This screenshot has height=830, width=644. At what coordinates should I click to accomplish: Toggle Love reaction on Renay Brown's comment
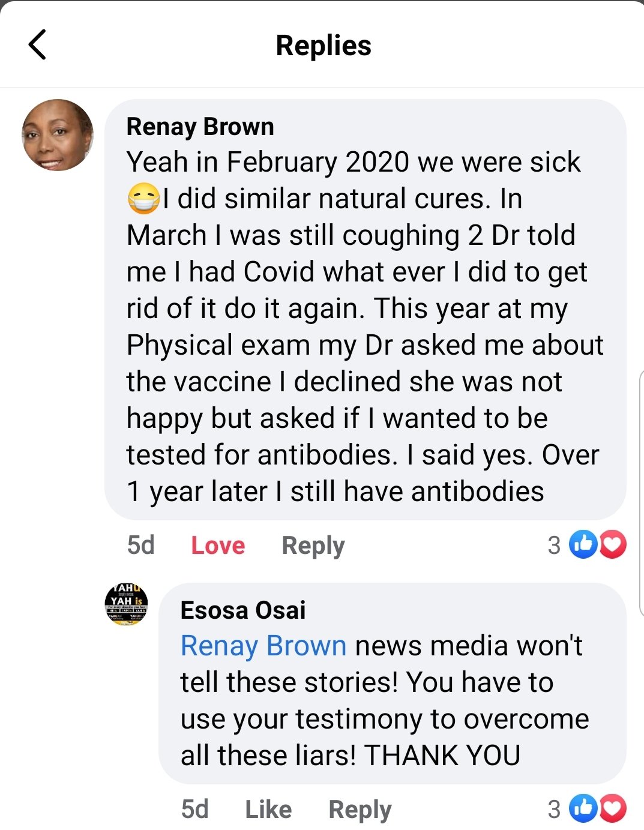218,546
